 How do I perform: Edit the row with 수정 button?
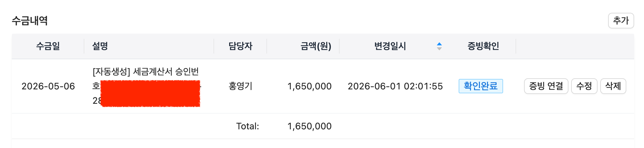point(584,86)
